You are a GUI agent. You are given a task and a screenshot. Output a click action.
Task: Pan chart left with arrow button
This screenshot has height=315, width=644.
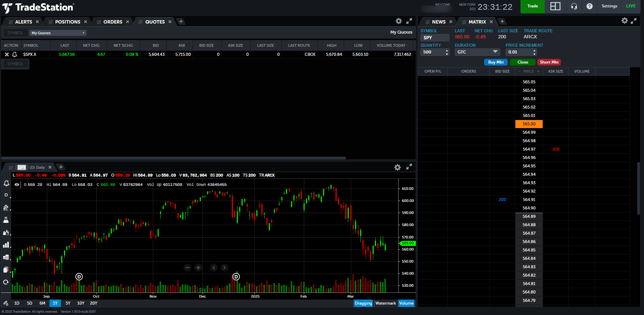[x=214, y=268]
